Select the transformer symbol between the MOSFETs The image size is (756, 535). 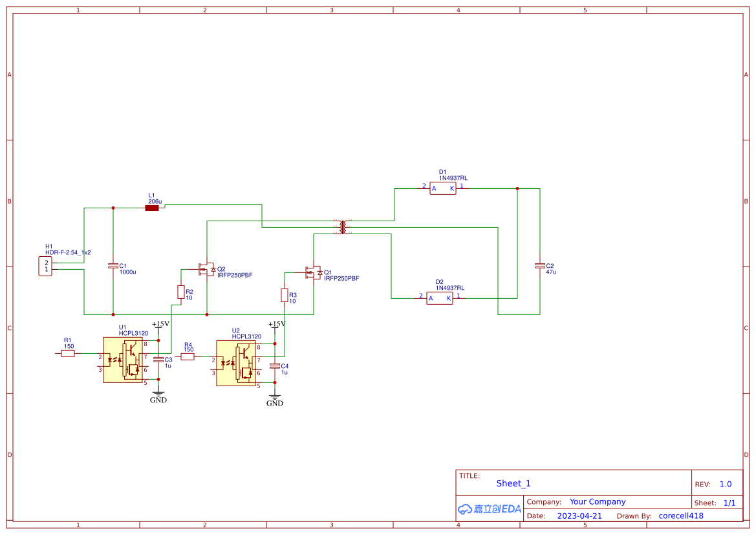click(341, 227)
